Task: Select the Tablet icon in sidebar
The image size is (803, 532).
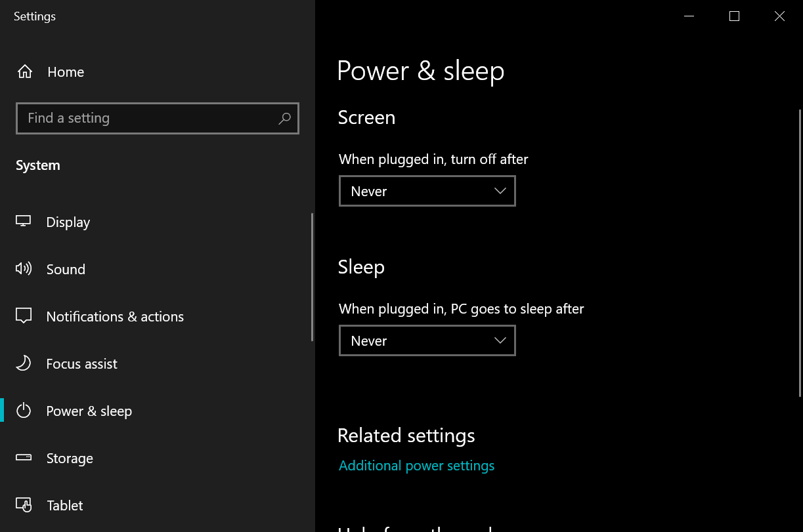Action: coord(24,505)
